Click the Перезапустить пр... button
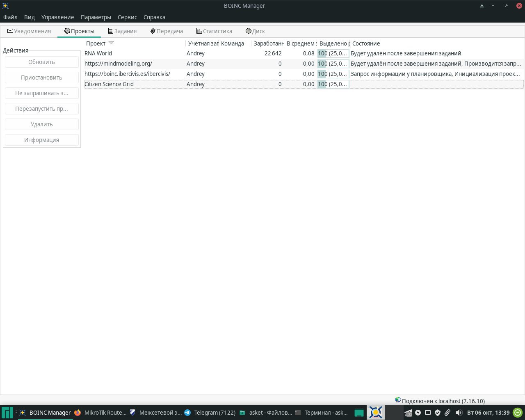Screen dimensions: 525x420 41,109
